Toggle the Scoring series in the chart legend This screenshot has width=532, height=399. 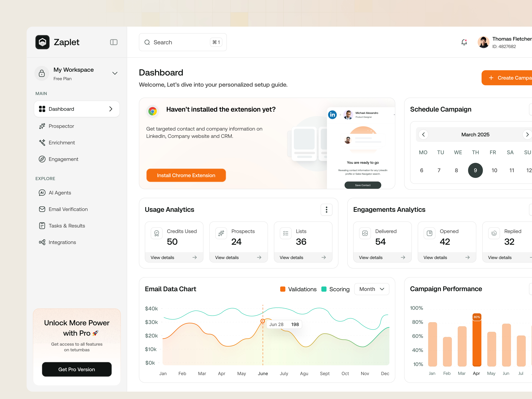coord(335,289)
